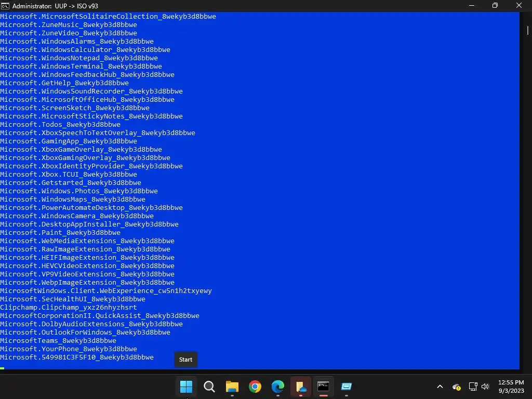Click line Microsoft.MicrosoftStickyNotes_8wekyb3d8bbwe
The width and height of the screenshot is (532, 399).
click(x=91, y=116)
